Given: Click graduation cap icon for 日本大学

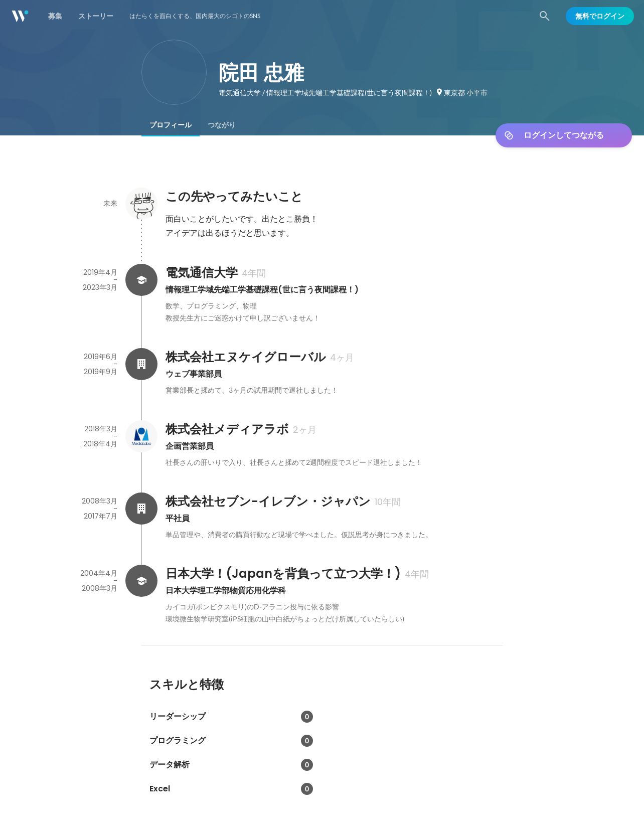Looking at the screenshot, I should pyautogui.click(x=141, y=581).
